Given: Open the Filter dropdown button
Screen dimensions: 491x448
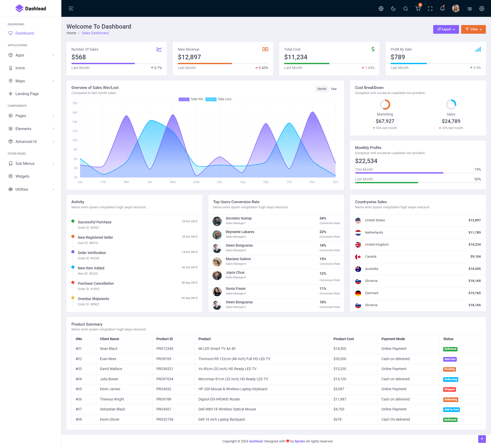Looking at the screenshot, I should point(473,29).
